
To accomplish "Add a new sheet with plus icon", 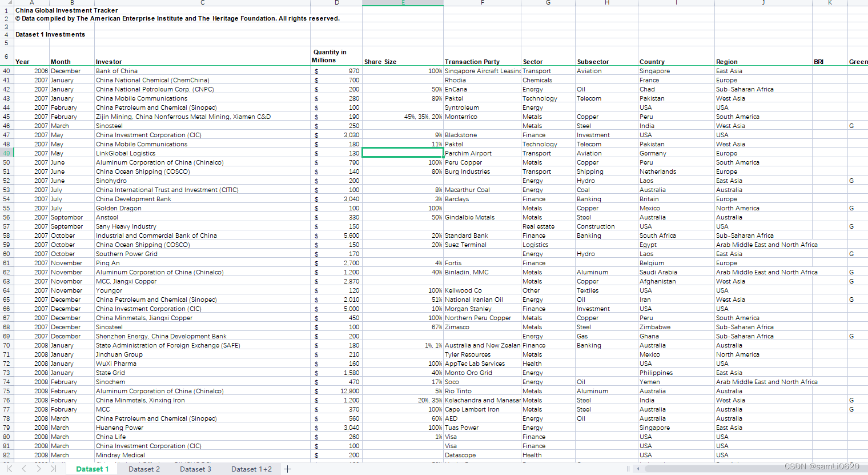I will 287,469.
